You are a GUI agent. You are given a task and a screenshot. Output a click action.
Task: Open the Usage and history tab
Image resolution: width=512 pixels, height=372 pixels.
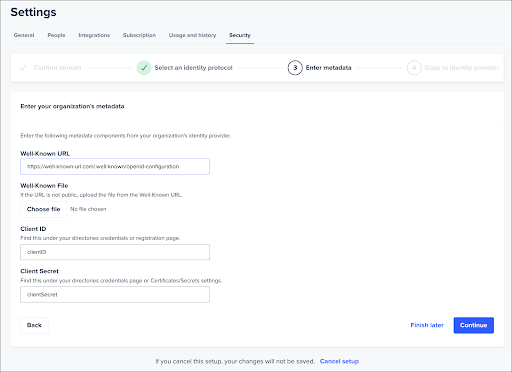point(192,35)
